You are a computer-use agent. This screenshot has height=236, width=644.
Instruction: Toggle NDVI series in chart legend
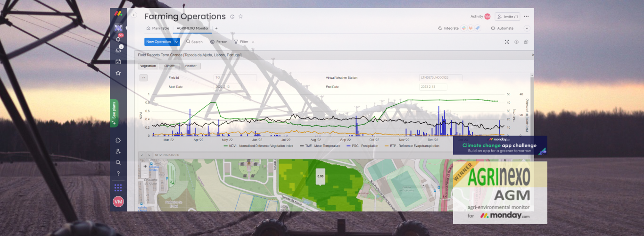click(258, 146)
